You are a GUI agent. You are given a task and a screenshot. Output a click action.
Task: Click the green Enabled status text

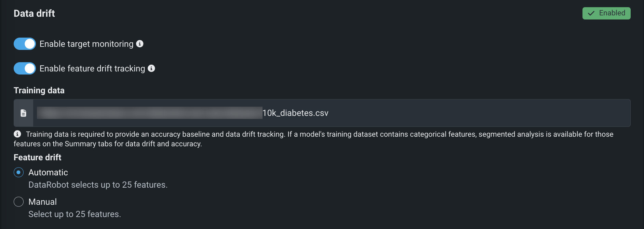612,13
